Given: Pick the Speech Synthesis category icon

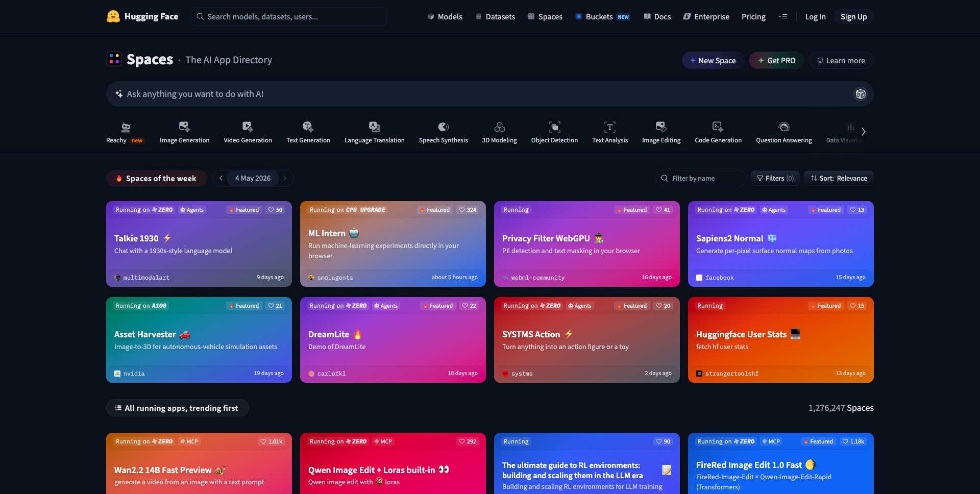Looking at the screenshot, I should coord(443,127).
